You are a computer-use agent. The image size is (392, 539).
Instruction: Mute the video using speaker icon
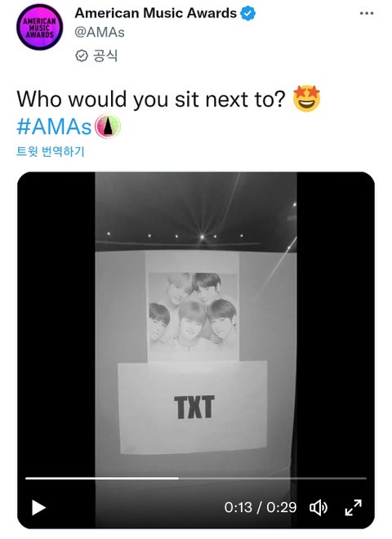pos(318,508)
